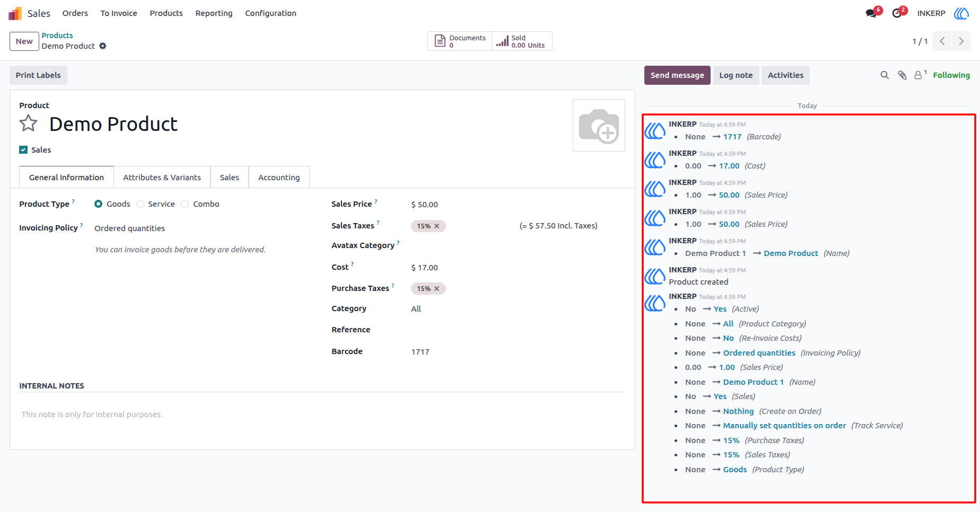Click Print Labels button
The width and height of the screenshot is (980, 512).
coord(38,75)
